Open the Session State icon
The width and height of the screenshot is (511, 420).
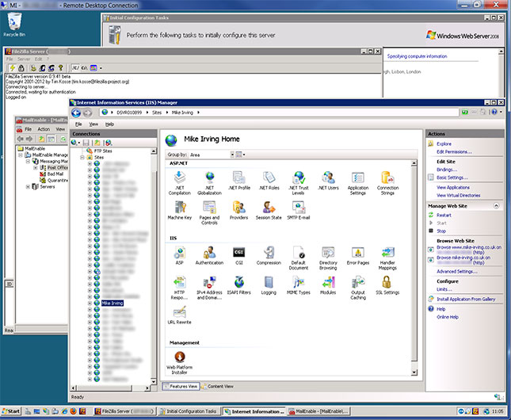(269, 210)
